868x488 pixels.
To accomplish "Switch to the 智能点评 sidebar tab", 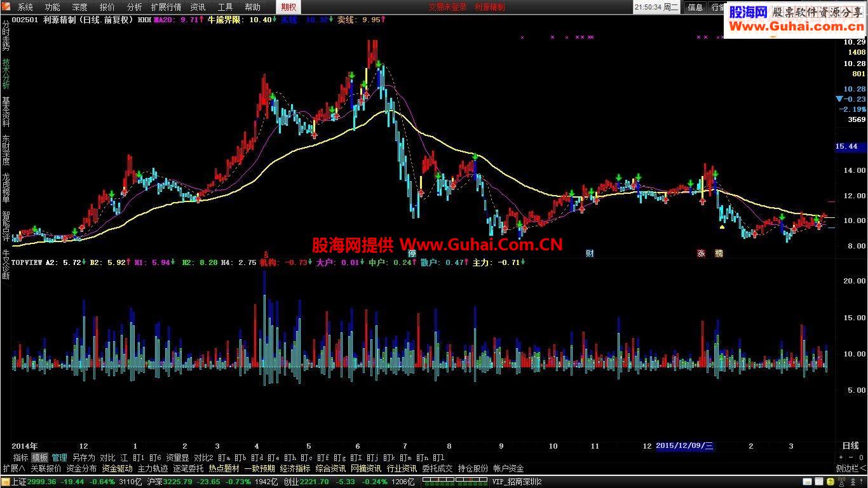I will tap(6, 226).
